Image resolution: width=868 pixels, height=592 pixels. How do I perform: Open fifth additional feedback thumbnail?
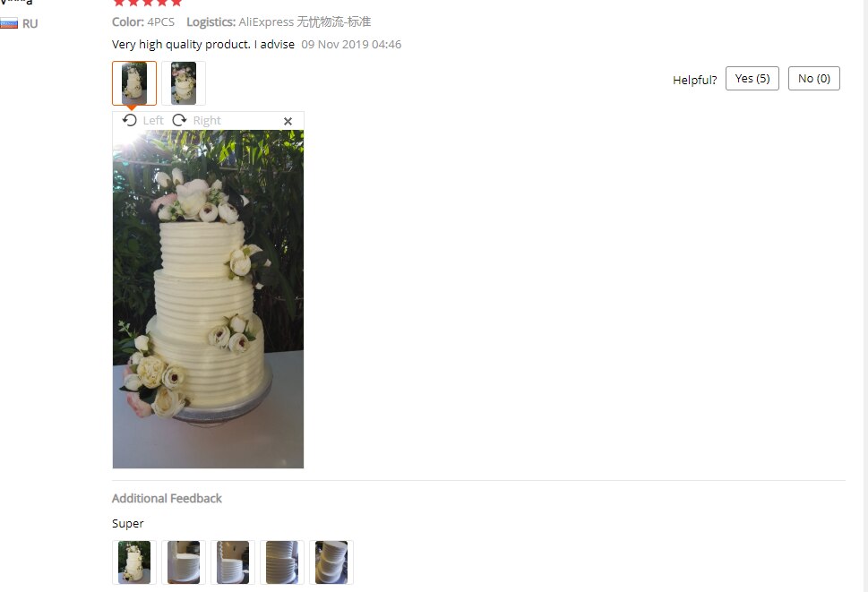[x=331, y=562]
